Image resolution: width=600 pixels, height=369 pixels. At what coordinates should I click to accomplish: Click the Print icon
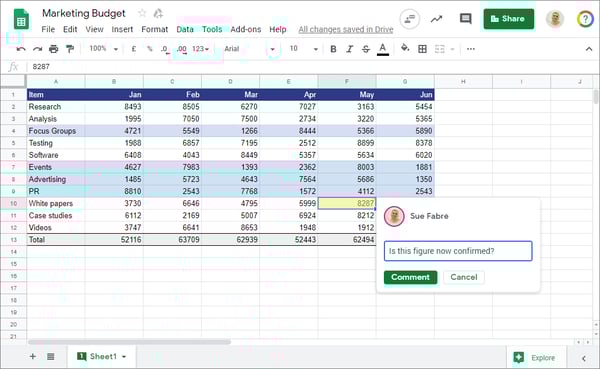click(x=54, y=49)
